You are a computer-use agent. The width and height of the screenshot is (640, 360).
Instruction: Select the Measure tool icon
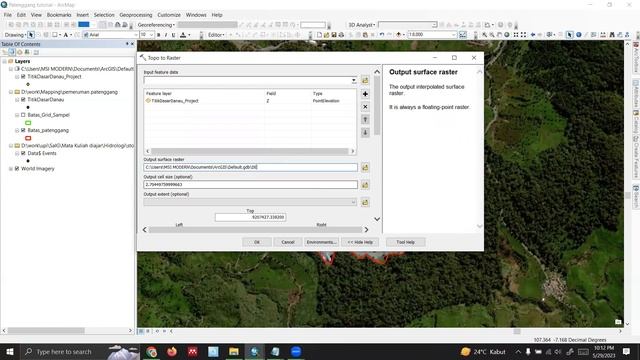pos(603,35)
